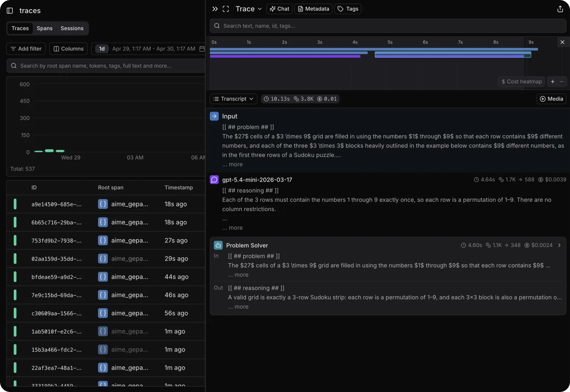Viewport: 570px width, 392px height.
Task: Click the Media button
Action: (551, 99)
